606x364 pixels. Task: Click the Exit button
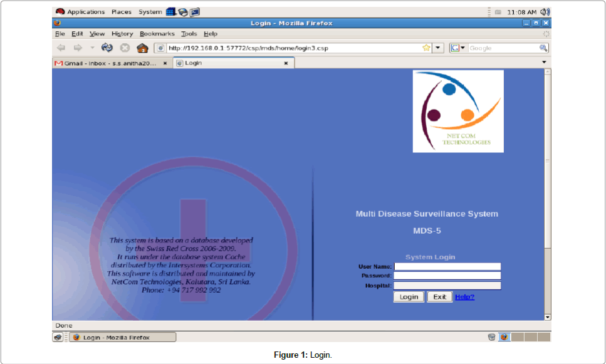[439, 297]
